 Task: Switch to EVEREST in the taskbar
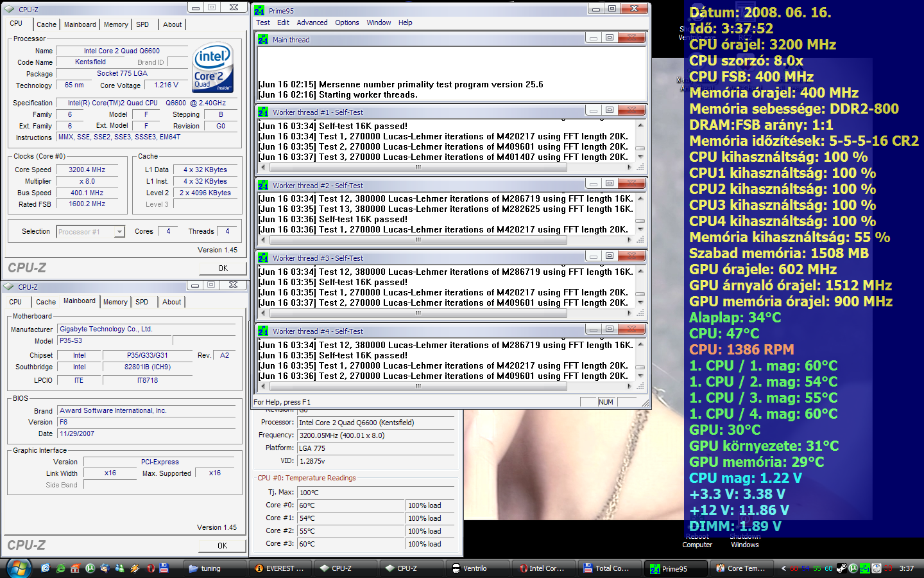click(x=280, y=568)
